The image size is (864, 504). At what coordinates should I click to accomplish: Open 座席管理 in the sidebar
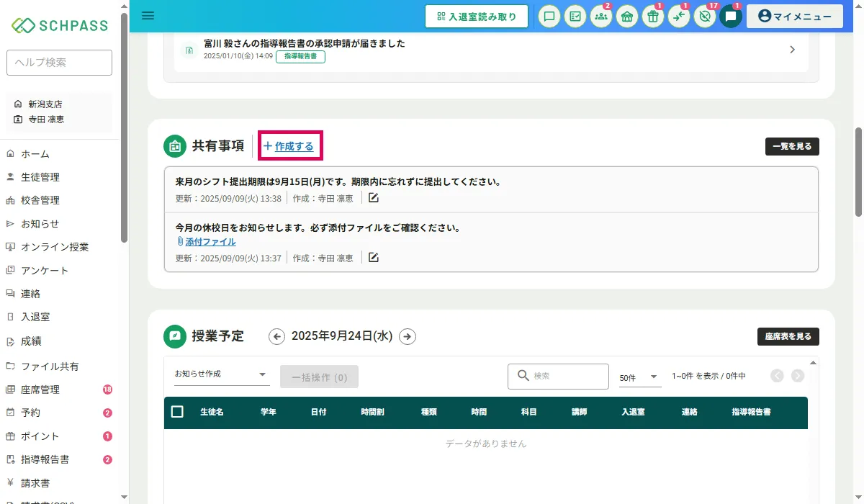click(x=40, y=390)
